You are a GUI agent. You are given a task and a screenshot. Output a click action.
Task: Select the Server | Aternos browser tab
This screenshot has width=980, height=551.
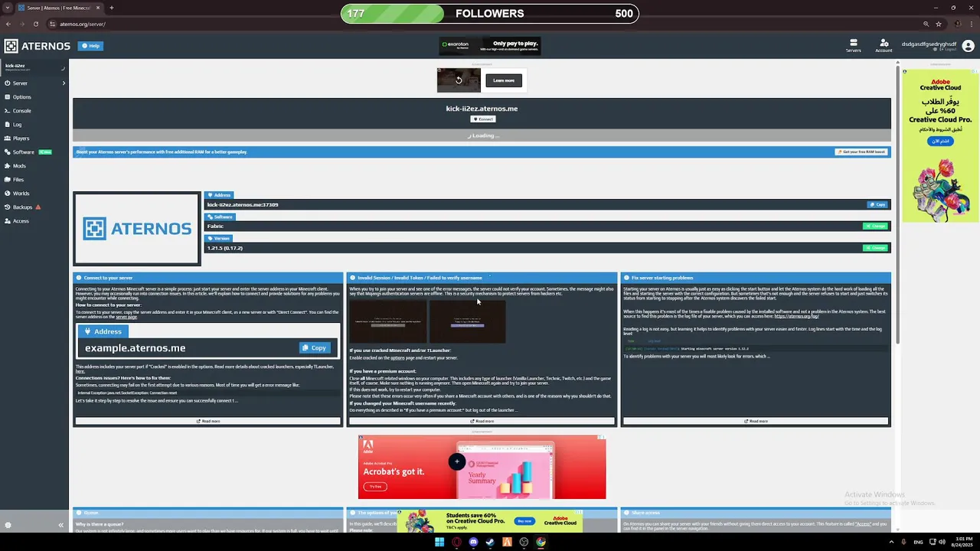pos(59,8)
